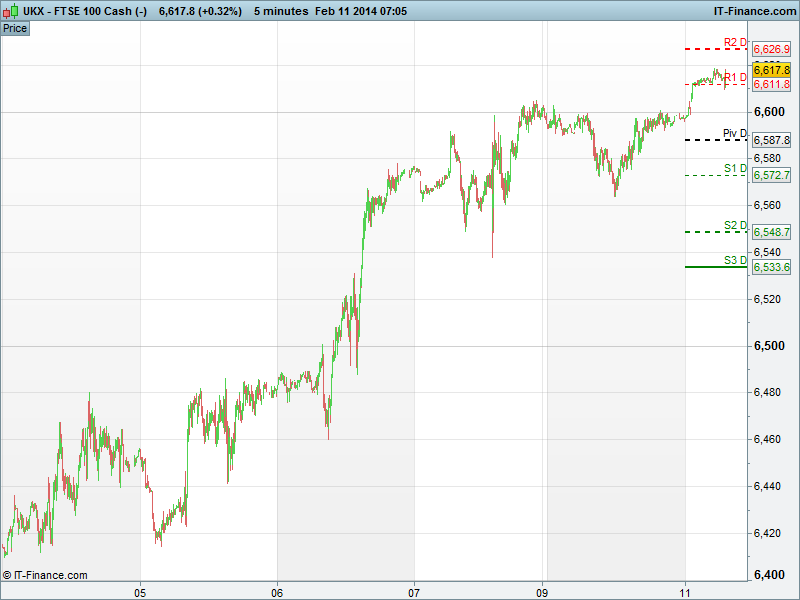Click the 05 date marker on time axis
Image resolution: width=800 pixels, height=600 pixels.
click(141, 590)
